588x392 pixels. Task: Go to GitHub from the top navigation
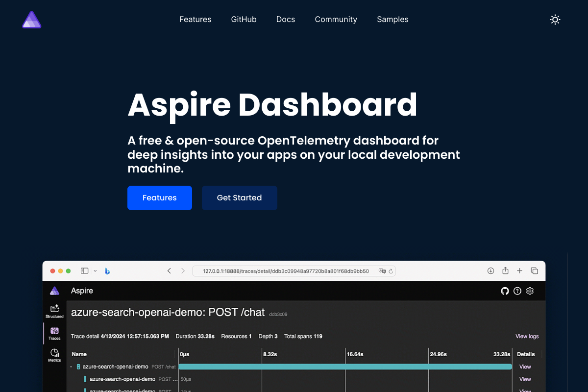point(244,20)
